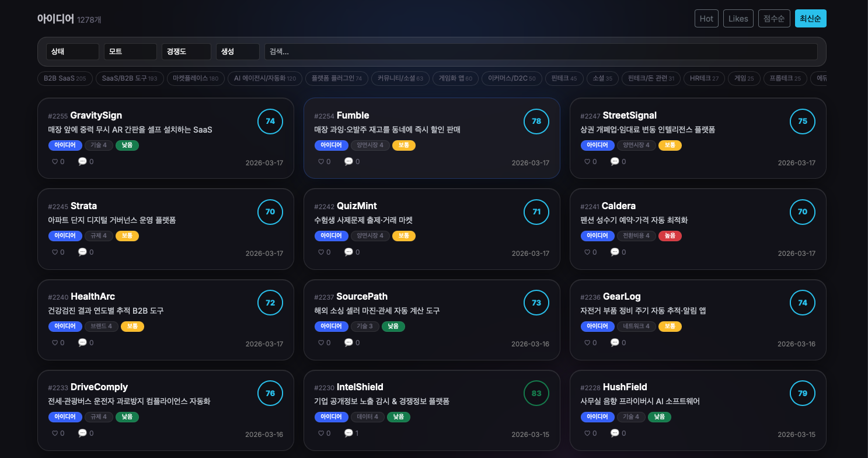Click the 83 score circle on IntelShield
This screenshot has height=458, width=868.
pos(536,393)
